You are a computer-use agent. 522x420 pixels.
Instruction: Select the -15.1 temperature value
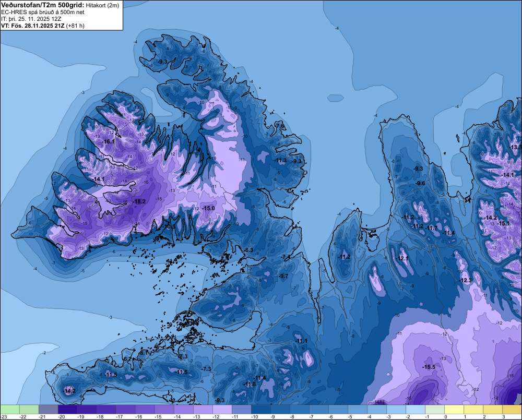[x=503, y=223]
